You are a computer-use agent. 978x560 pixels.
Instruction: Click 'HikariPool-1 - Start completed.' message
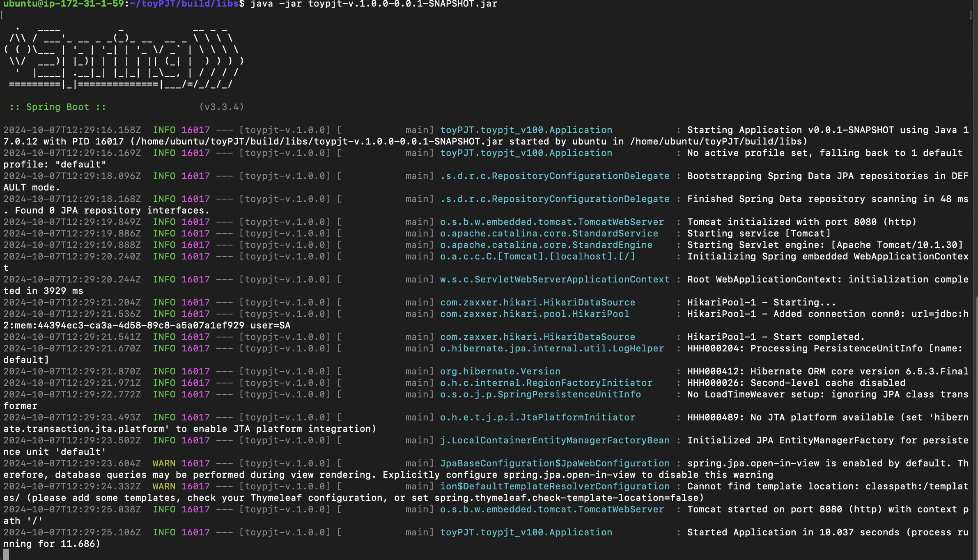pos(776,337)
